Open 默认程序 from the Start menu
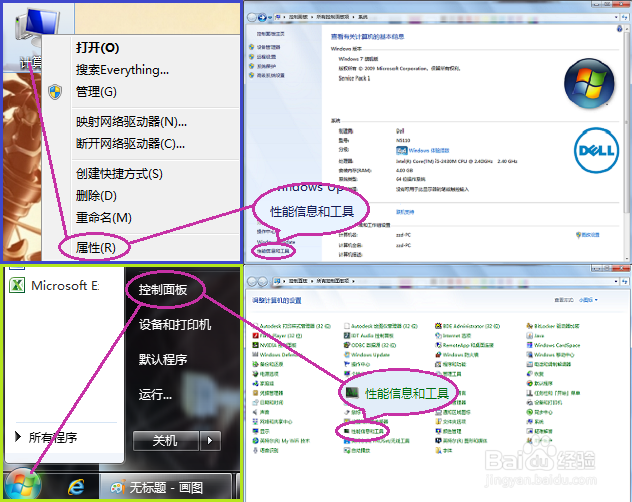The image size is (632, 502). coord(163,359)
